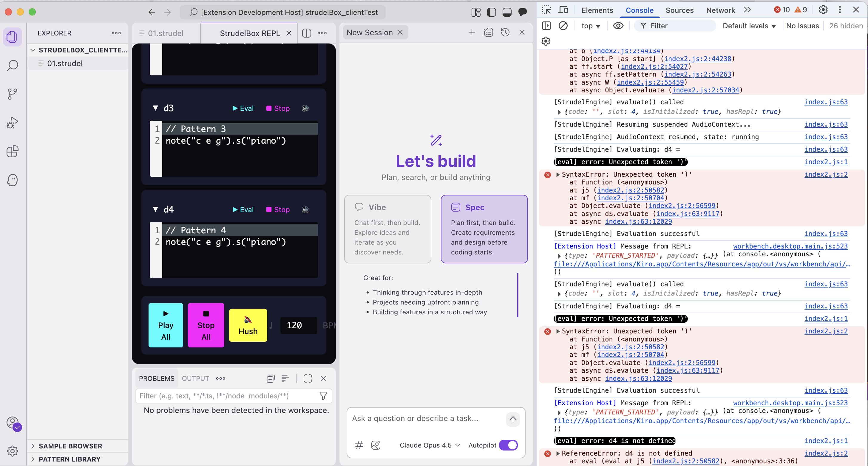Open the Kiro ghost icon in activity bar
This screenshot has height=466, width=868.
point(13,180)
